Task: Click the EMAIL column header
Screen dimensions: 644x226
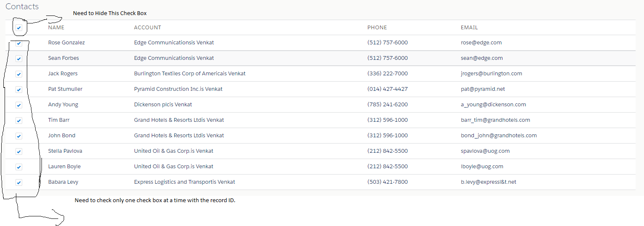Action: tap(469, 28)
